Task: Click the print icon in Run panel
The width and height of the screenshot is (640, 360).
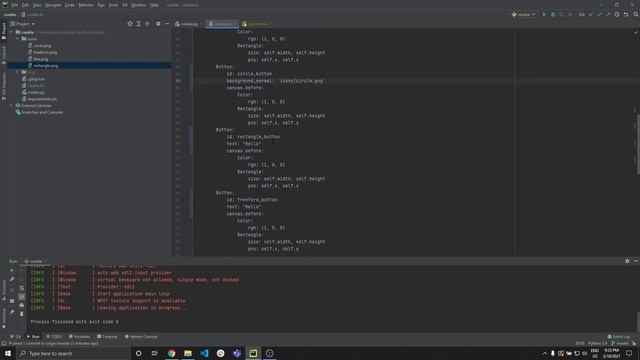Action: (22, 305)
